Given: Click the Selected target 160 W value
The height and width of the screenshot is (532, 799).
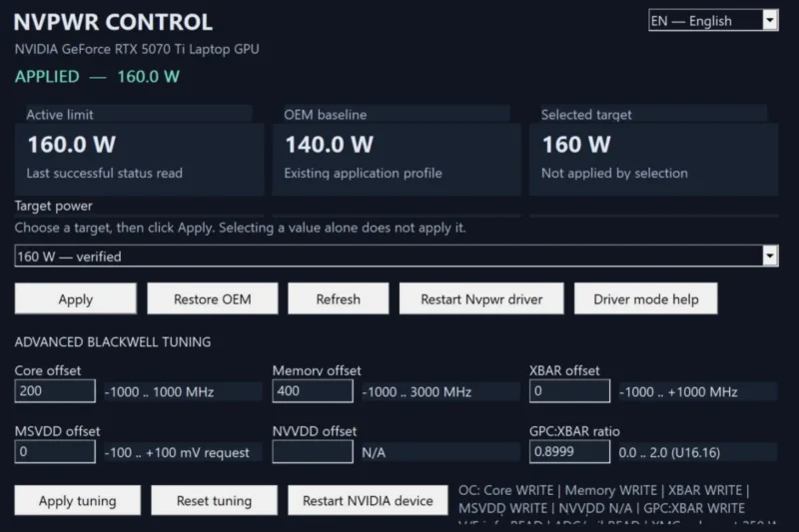Looking at the screenshot, I should click(576, 144).
